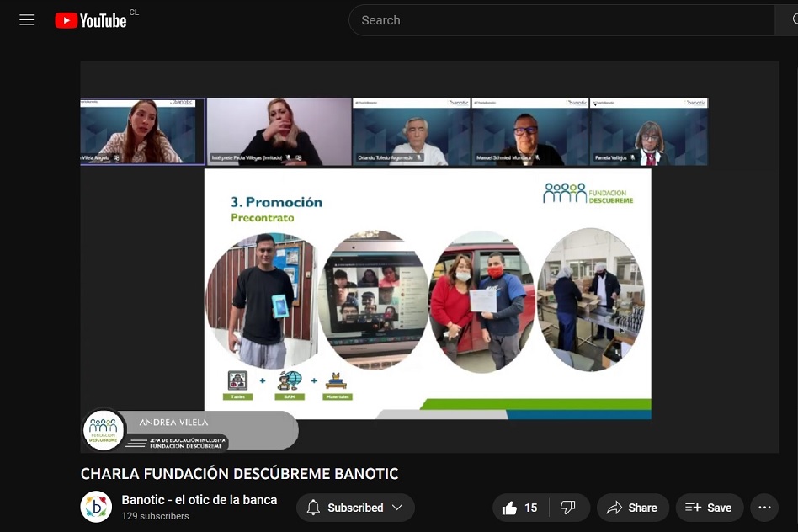Click Pamela's webcam thumbnail at the far right
798x532 pixels.
648,132
